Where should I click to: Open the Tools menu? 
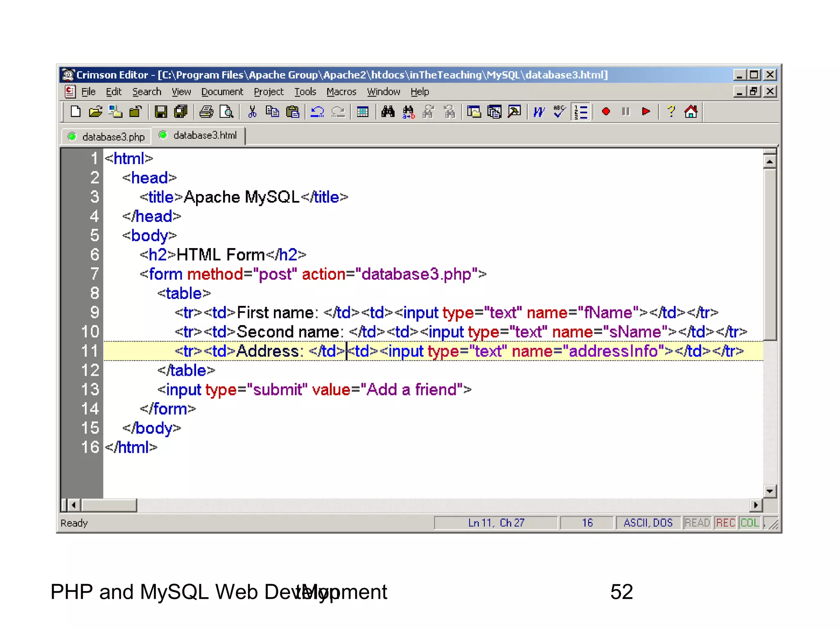click(305, 91)
